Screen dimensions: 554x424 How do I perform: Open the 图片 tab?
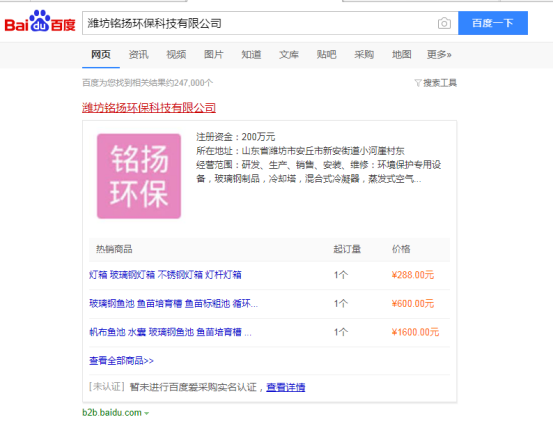(x=213, y=54)
